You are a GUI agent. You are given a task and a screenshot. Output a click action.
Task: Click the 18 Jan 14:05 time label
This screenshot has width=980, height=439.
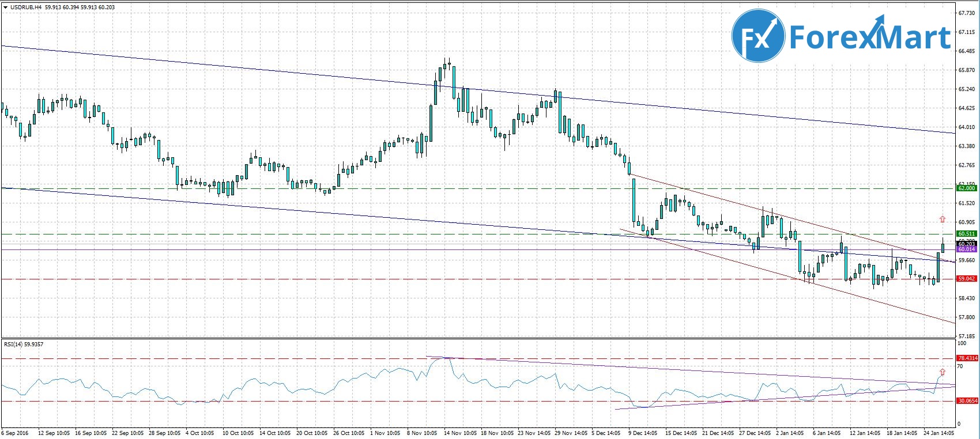click(x=903, y=433)
